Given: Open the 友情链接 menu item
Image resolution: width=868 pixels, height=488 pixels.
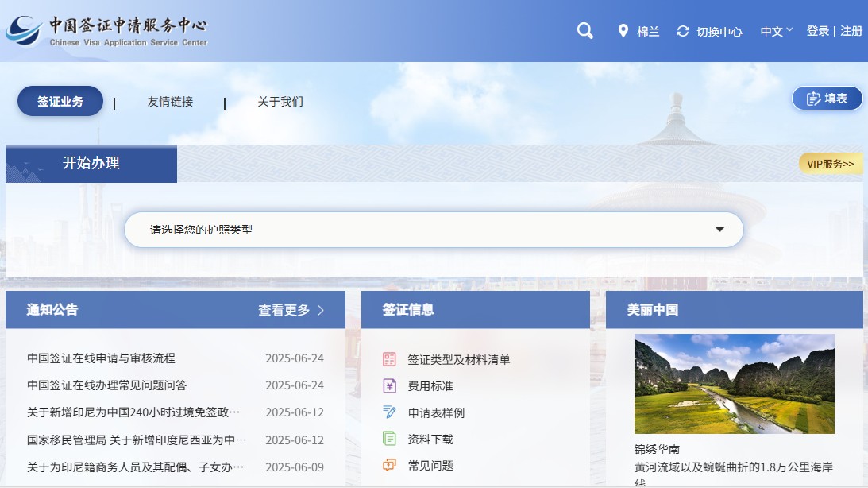Looking at the screenshot, I should [170, 102].
